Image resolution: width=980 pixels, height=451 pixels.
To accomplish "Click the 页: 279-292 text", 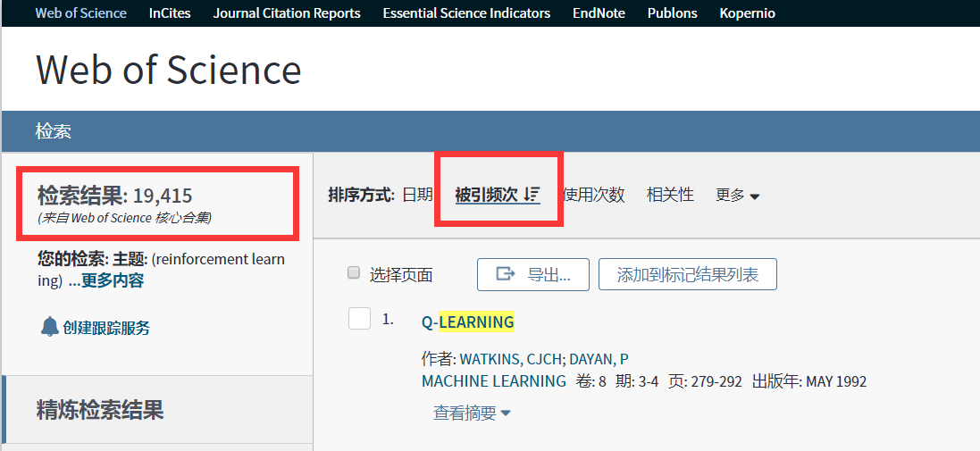I will pos(704,381).
